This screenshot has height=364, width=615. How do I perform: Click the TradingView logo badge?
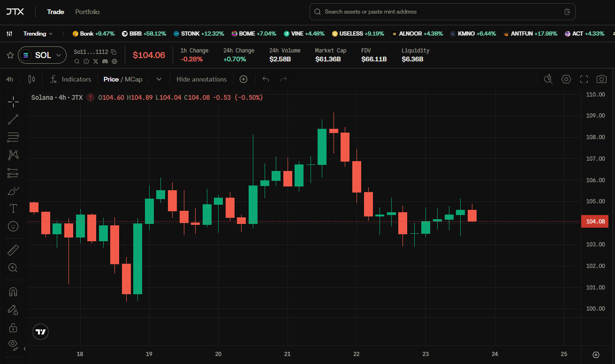[x=41, y=332]
